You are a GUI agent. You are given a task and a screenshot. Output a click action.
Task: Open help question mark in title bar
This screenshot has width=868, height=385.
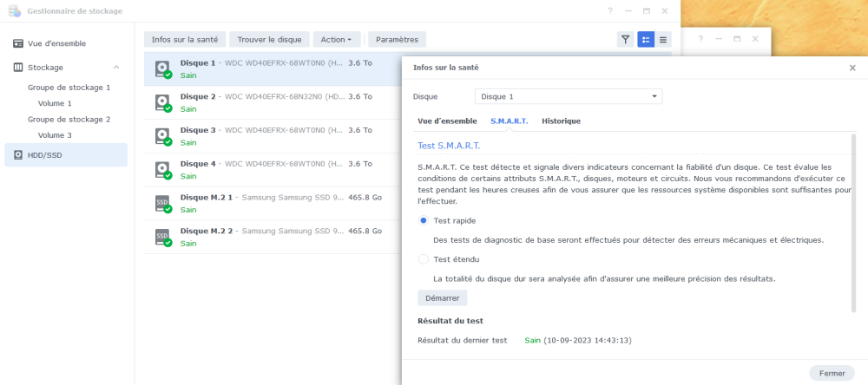tap(610, 11)
